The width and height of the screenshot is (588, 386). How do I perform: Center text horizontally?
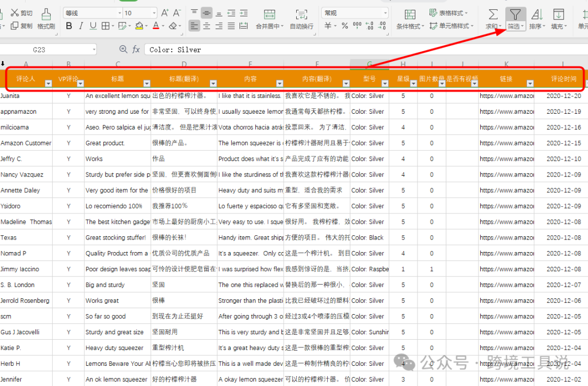(x=207, y=26)
